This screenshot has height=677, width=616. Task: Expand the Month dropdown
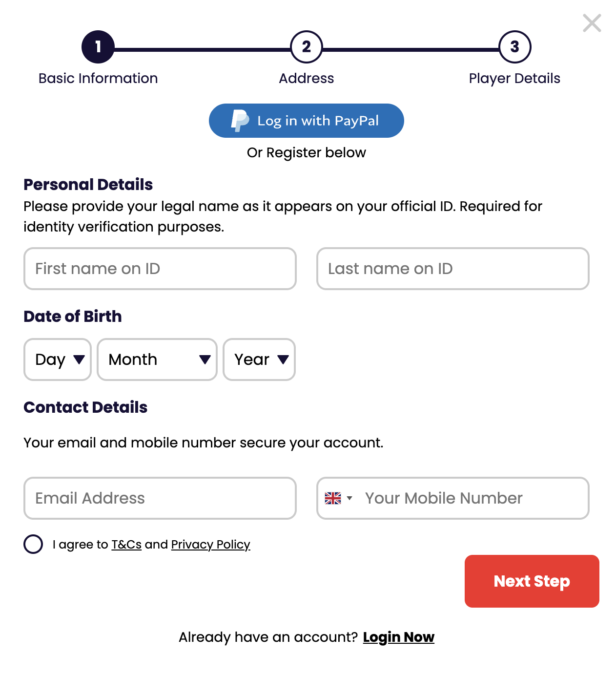(x=157, y=360)
